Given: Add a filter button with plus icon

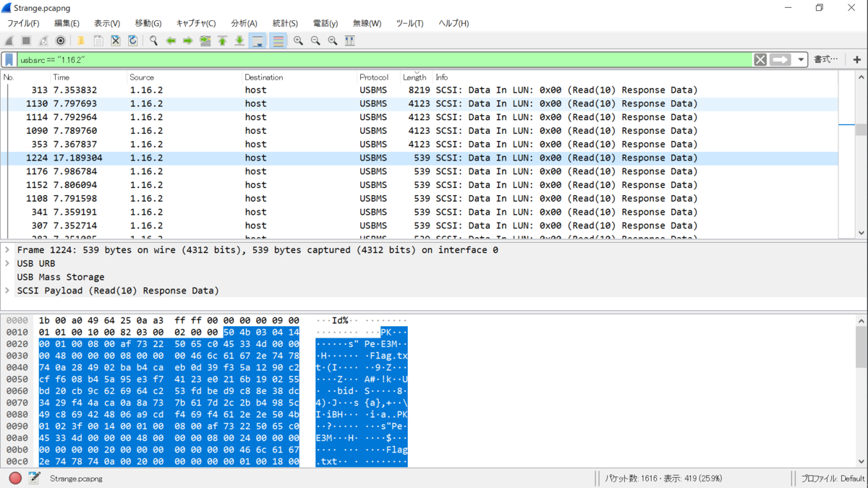Looking at the screenshot, I should [857, 60].
